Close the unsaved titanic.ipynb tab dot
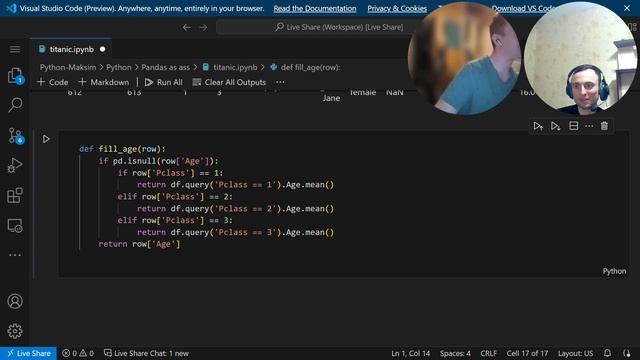Screen dimensions: 640x360 tap(102, 49)
